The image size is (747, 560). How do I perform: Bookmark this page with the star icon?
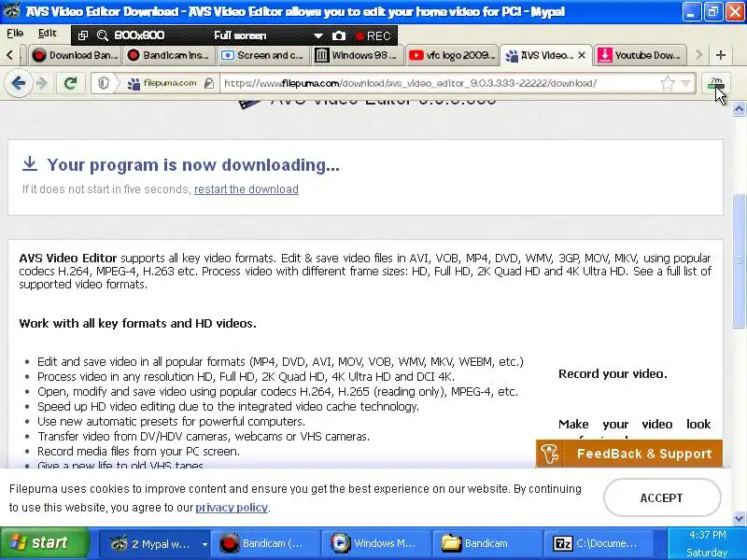point(668,83)
